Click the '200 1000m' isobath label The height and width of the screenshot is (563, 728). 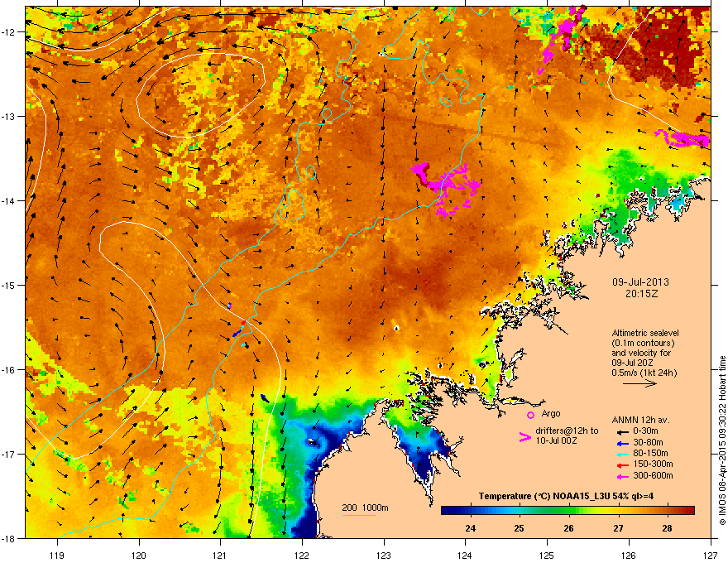(365, 508)
